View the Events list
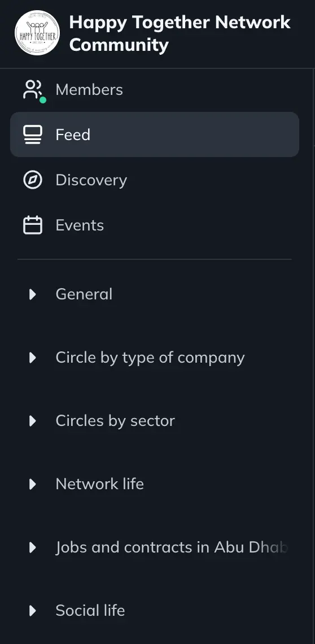The height and width of the screenshot is (644, 315). (155, 225)
